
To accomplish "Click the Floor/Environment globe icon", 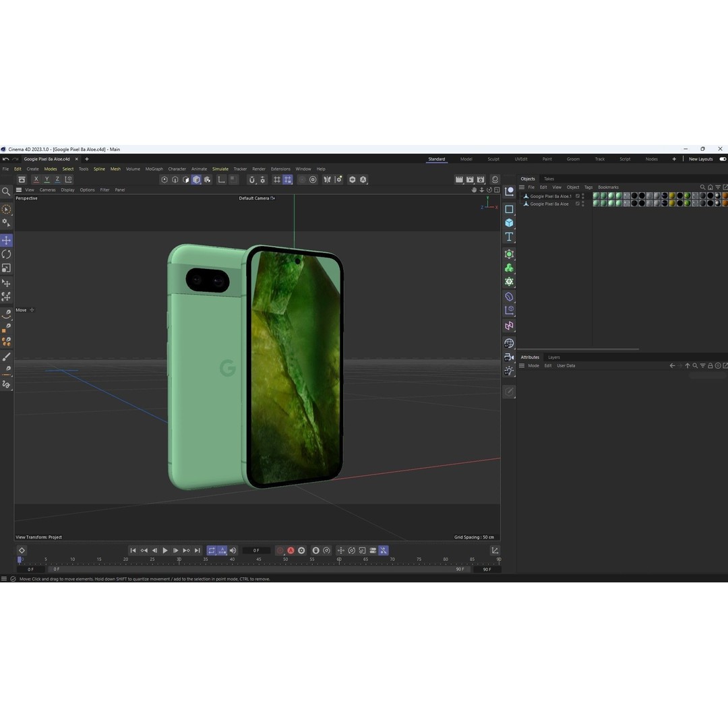I will [509, 343].
